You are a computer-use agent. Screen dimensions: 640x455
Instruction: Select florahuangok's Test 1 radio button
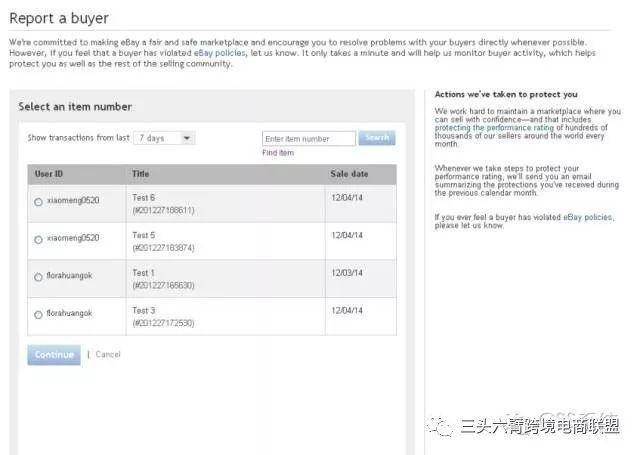coord(38,277)
